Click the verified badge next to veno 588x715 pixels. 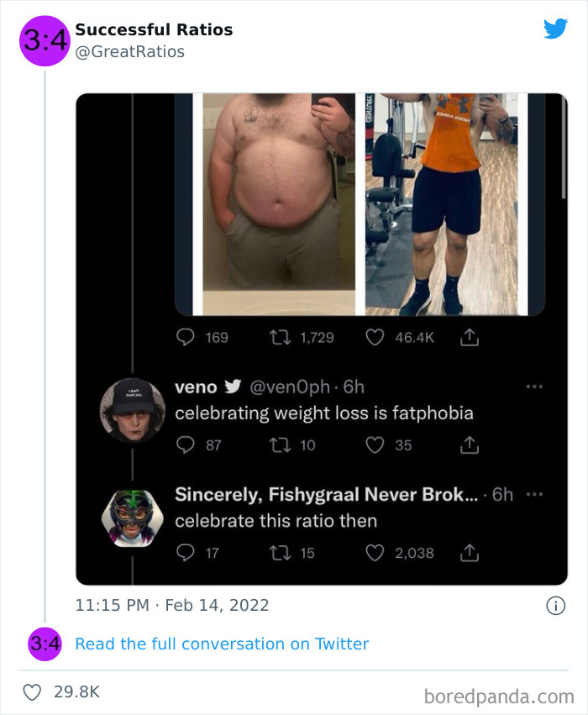[233, 387]
